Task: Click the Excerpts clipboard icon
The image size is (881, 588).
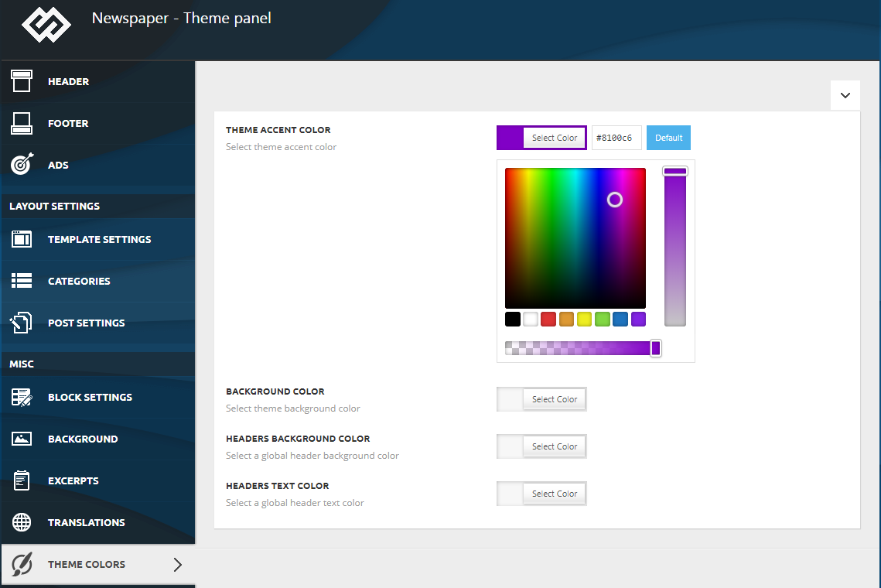Action: (22, 480)
